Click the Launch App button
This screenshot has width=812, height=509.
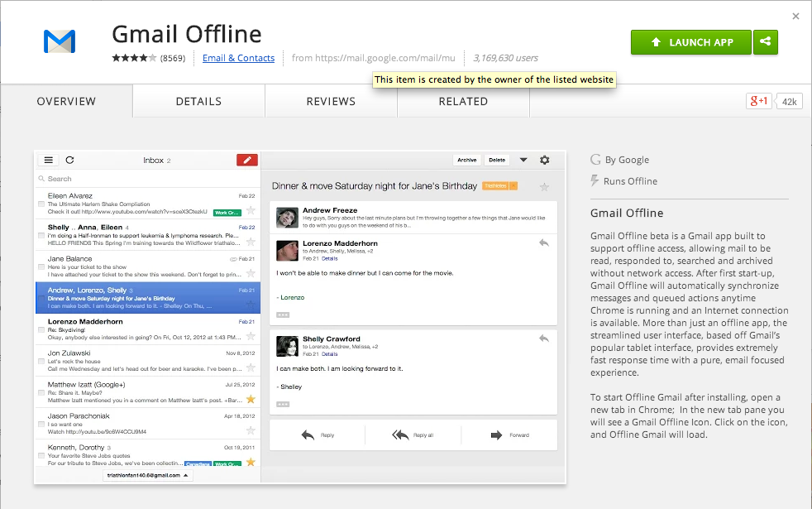pos(690,42)
